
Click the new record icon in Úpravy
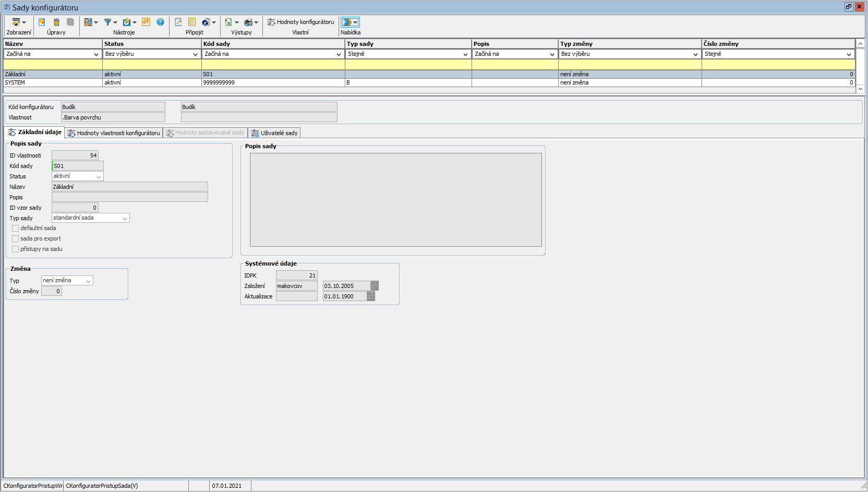point(42,22)
